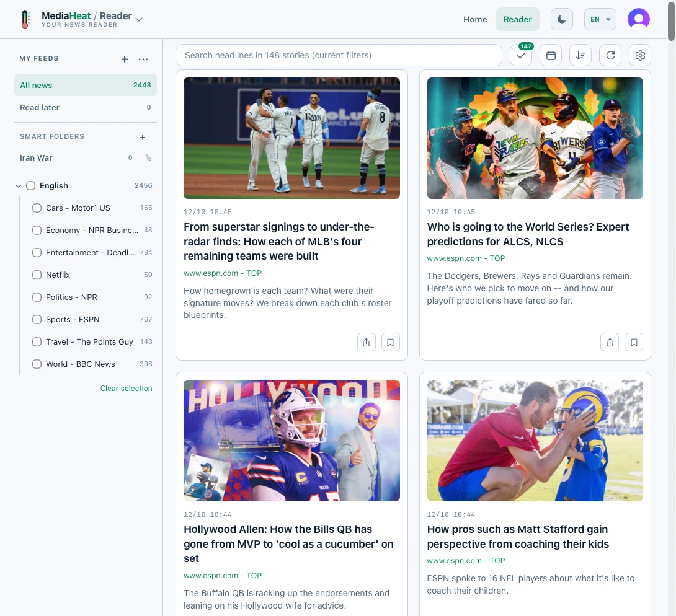This screenshot has width=676, height=616.
Task: Click the 784 count beside Entertainment feed
Action: (x=146, y=252)
